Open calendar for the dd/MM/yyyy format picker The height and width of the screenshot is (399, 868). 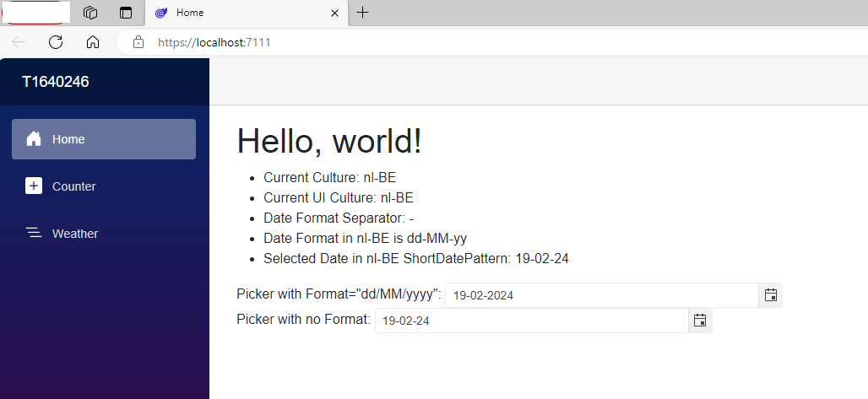click(x=770, y=295)
